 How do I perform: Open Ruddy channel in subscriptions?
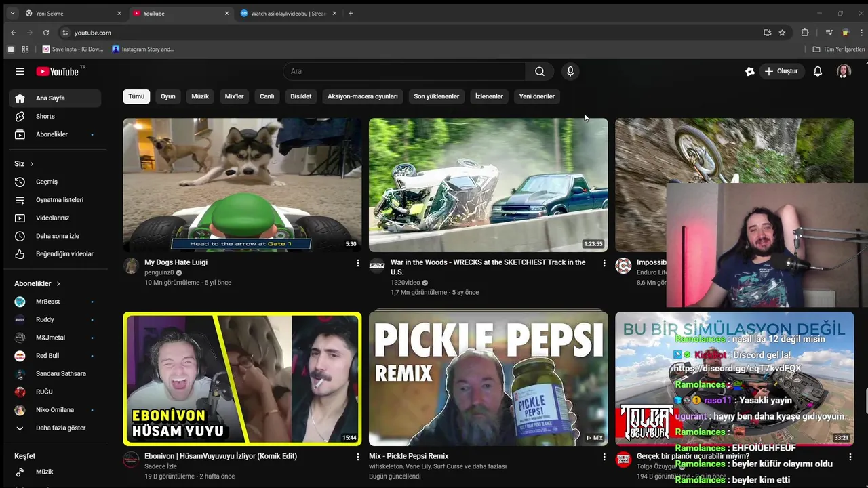(55, 319)
